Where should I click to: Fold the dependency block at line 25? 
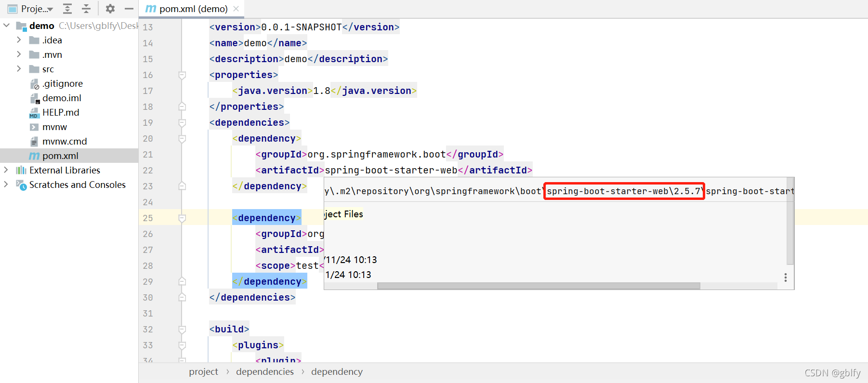tap(182, 218)
